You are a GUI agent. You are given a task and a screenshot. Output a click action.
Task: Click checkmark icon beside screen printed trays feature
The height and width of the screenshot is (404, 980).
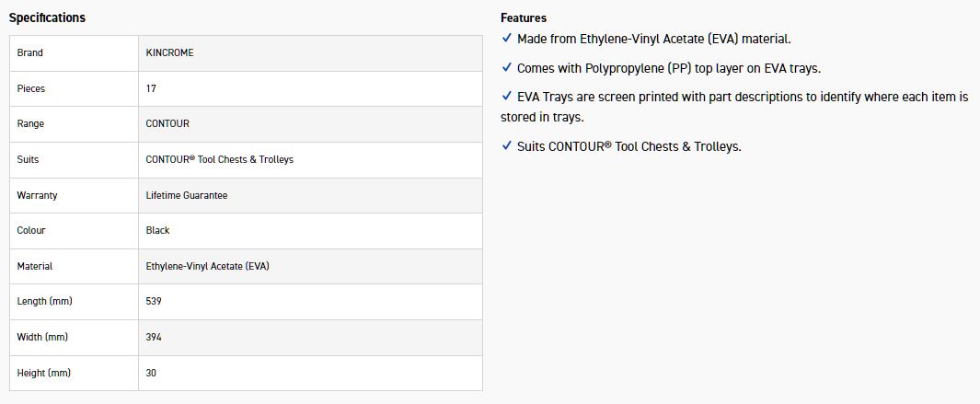[x=506, y=97]
